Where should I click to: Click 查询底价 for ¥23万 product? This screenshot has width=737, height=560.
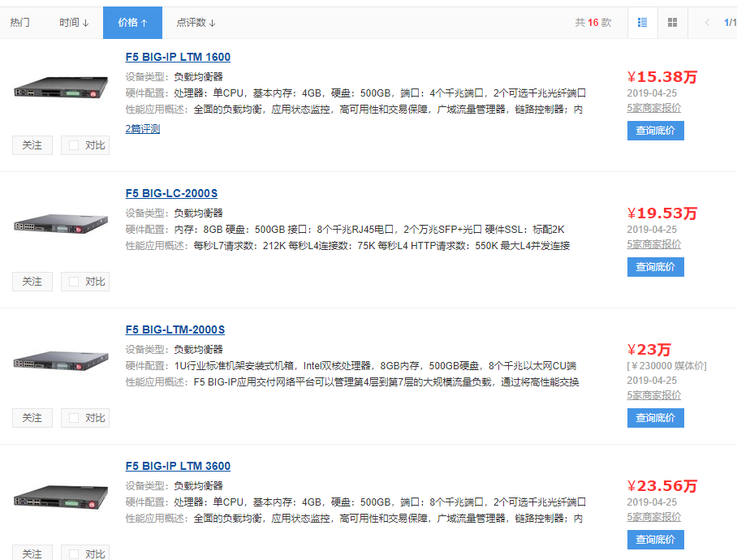coord(655,418)
